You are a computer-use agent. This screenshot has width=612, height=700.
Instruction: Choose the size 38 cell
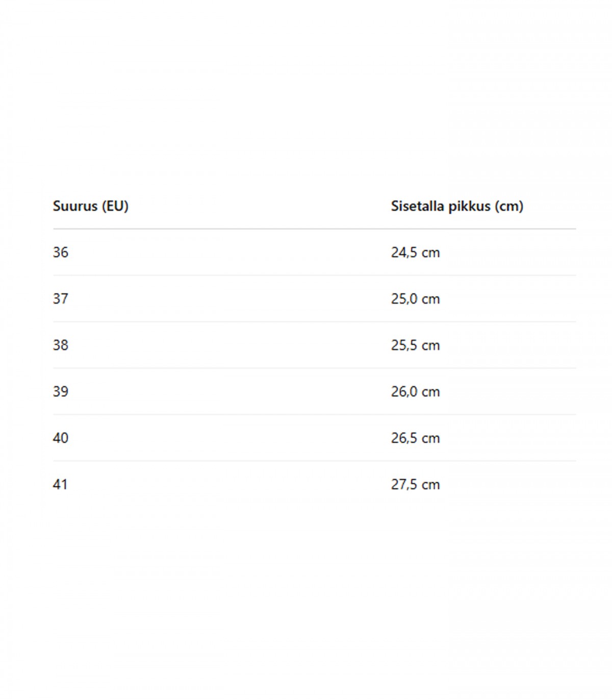[61, 345]
